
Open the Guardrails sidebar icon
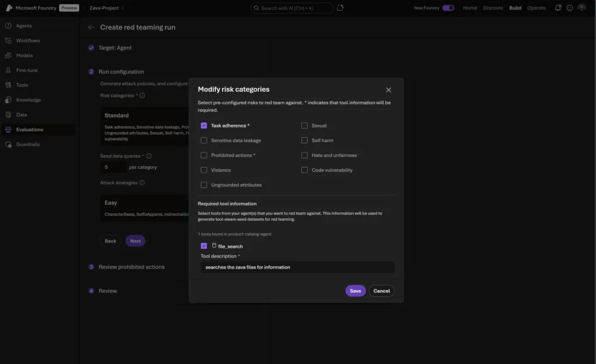(x=8, y=144)
